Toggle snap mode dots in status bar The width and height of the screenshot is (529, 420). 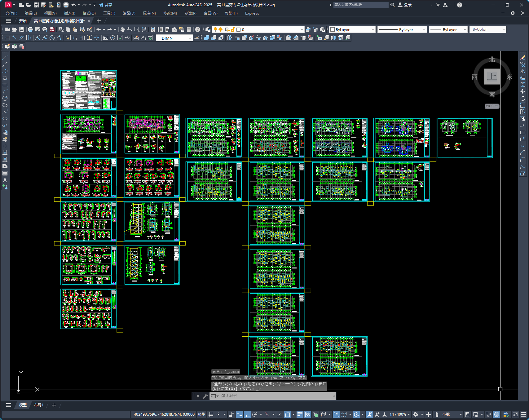tap(218, 414)
